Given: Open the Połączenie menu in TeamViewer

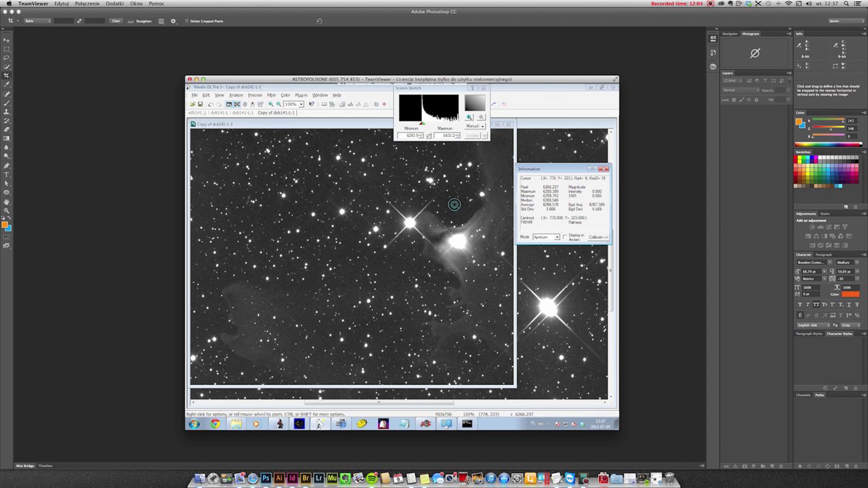Looking at the screenshot, I should coord(87,4).
